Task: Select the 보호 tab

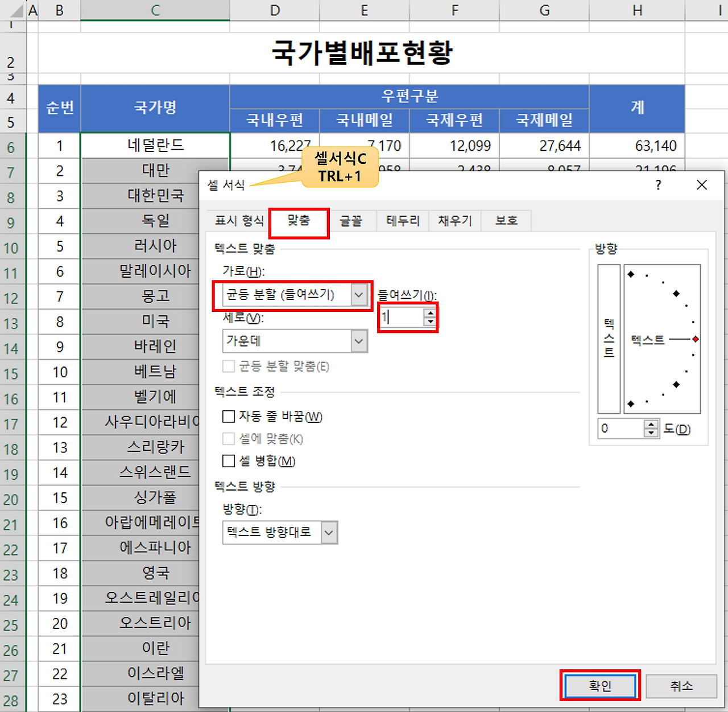Action: point(505,221)
